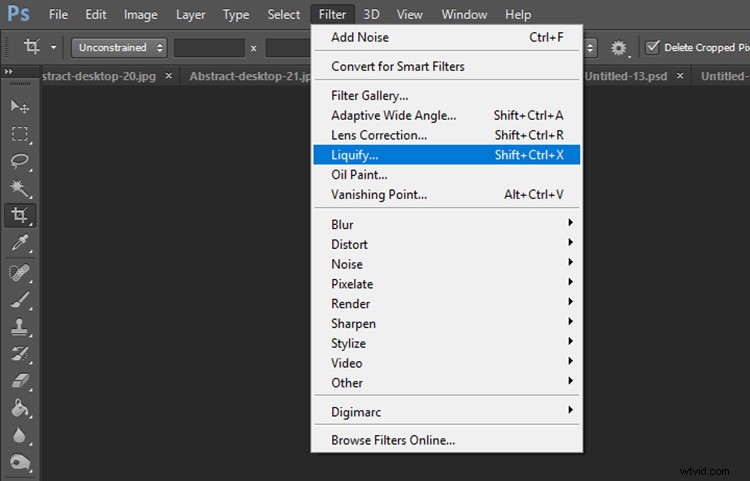This screenshot has height=481, width=750.
Task: Select the History Brush tool
Action: tap(20, 354)
